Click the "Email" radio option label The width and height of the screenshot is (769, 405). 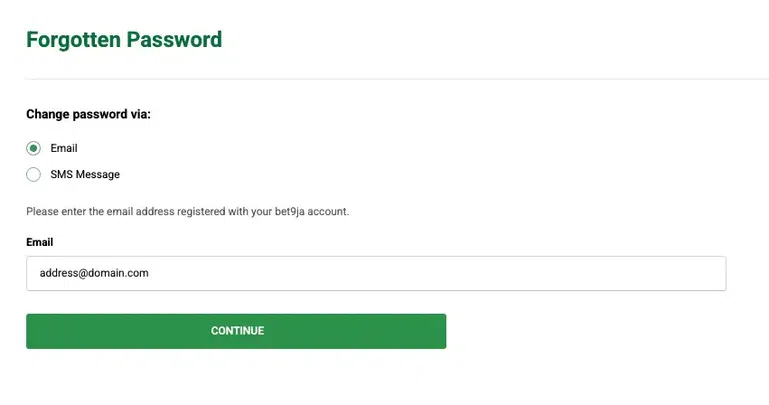[64, 148]
